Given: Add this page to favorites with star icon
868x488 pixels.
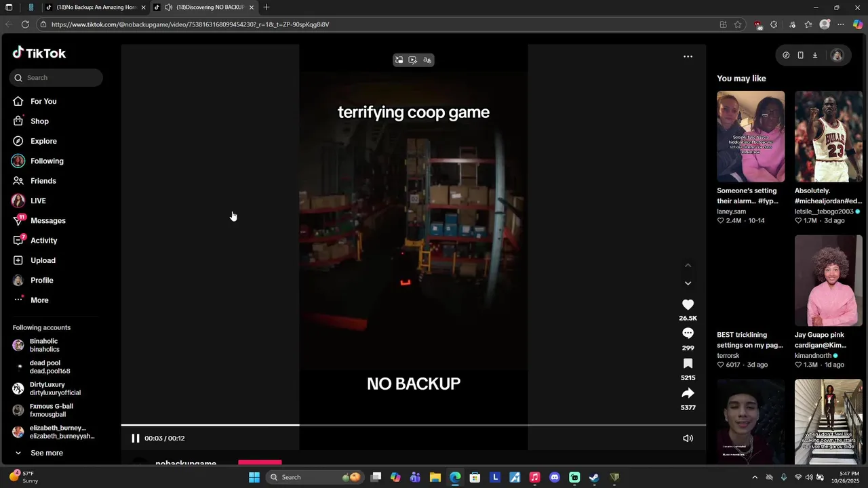Looking at the screenshot, I should point(738,24).
